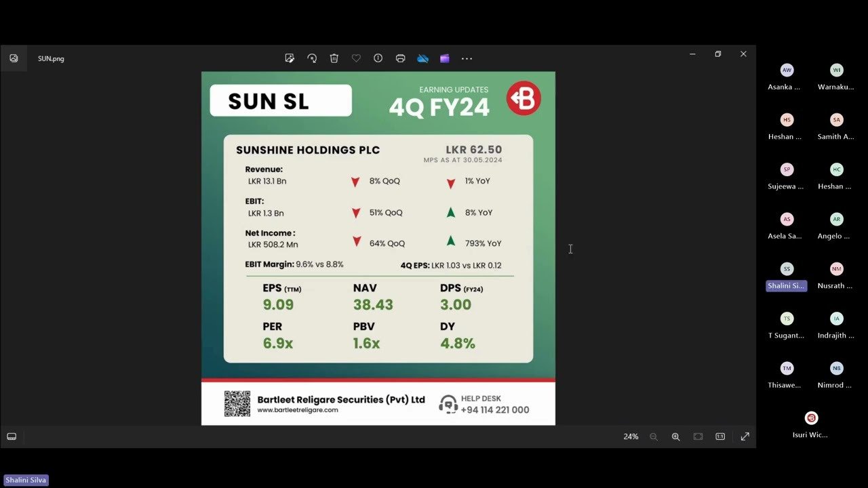Toggle the filmstrip at bottom left
The image size is (868, 488).
12,436
